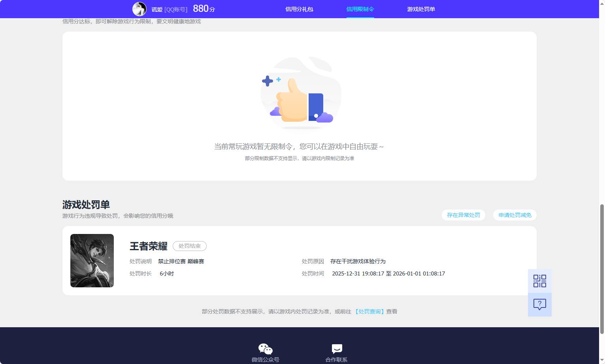Click the 880分 credit score

pyautogui.click(x=204, y=9)
